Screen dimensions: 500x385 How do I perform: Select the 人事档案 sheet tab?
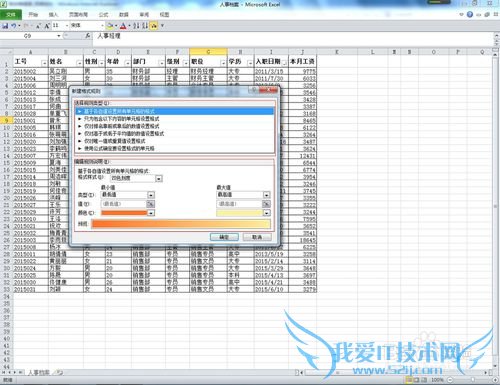pyautogui.click(x=39, y=372)
